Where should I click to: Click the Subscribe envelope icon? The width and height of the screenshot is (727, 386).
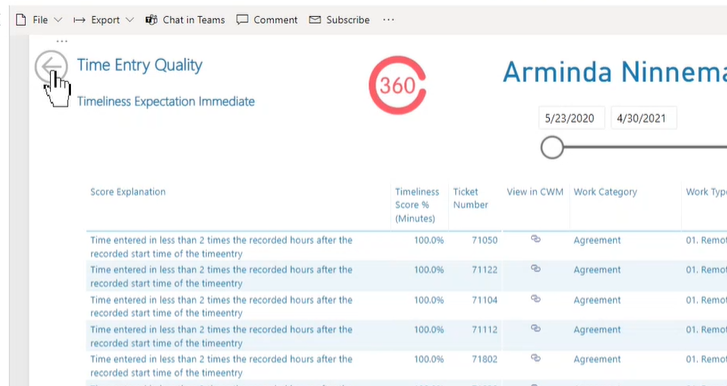pyautogui.click(x=315, y=20)
